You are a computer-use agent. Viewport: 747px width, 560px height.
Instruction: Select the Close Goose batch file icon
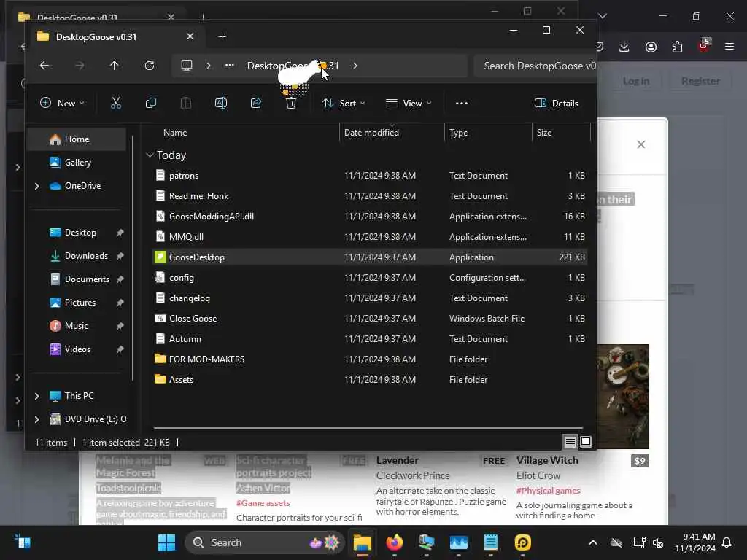tap(160, 318)
